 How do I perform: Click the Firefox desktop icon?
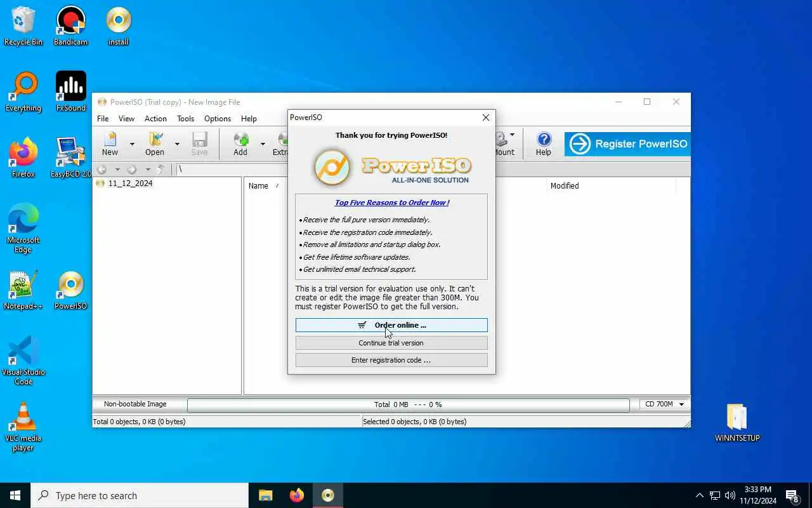[x=23, y=158]
